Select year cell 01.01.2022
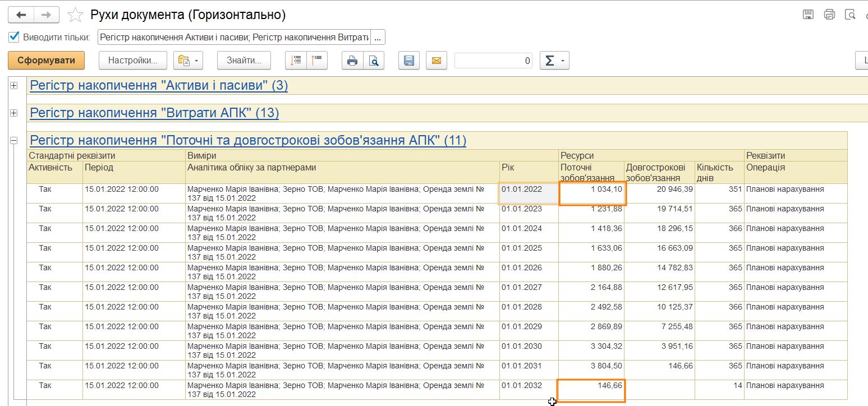The width and height of the screenshot is (868, 406). pyautogui.click(x=529, y=193)
